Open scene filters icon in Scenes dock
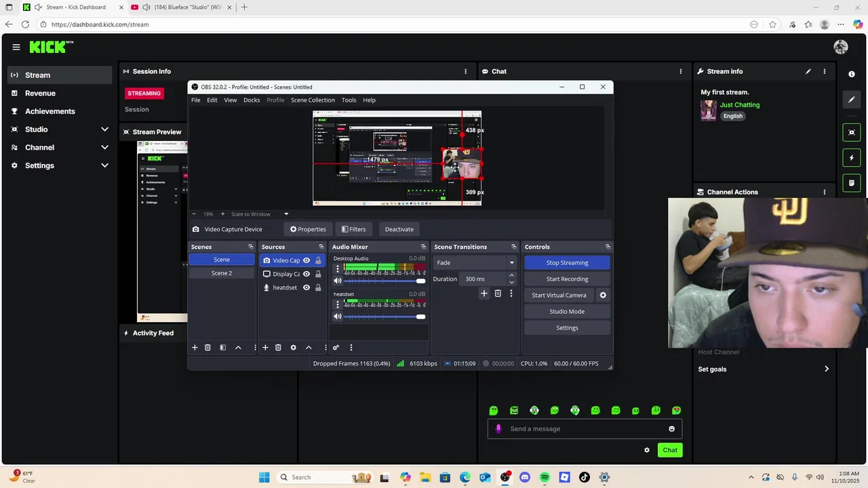Screen dimensions: 868x488 [222, 348]
